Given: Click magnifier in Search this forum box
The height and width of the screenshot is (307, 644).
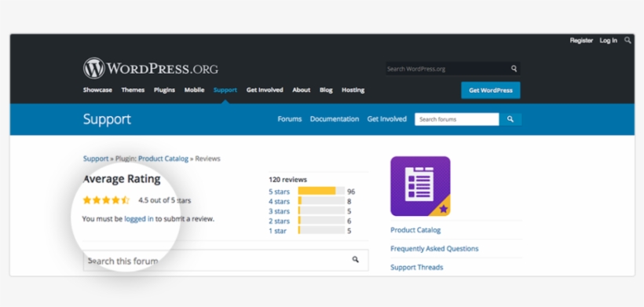Looking at the screenshot, I should (355, 259).
